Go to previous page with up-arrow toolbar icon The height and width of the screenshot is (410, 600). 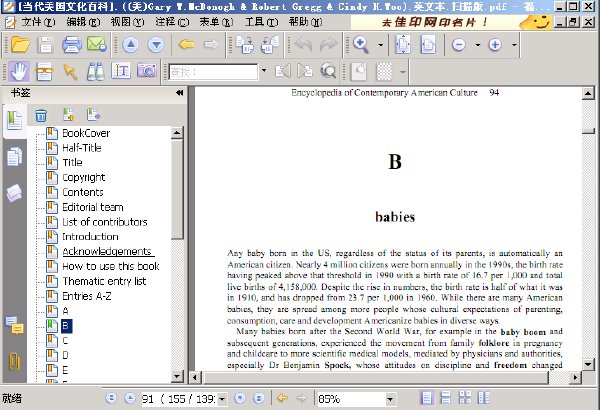[130, 45]
